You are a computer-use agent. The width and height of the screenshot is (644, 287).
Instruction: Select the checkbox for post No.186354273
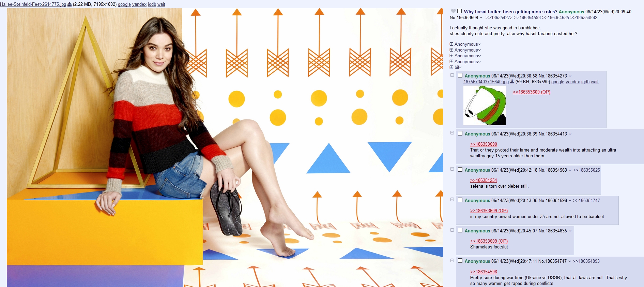[460, 75]
